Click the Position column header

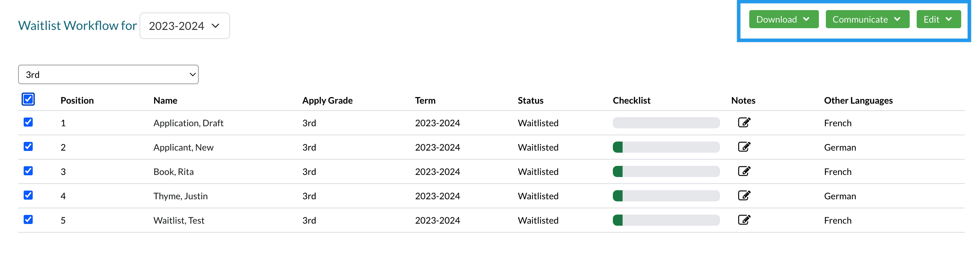(77, 101)
